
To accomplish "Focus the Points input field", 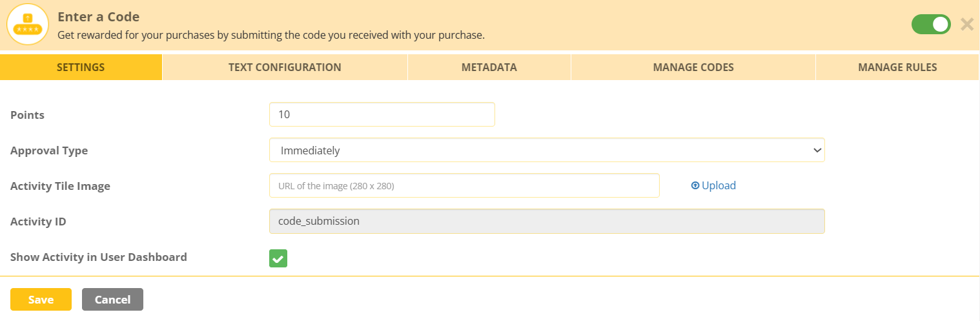I will [x=382, y=114].
